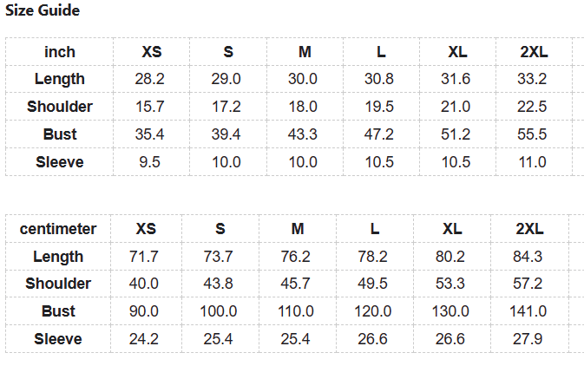Click the Size Guide heading
The width and height of the screenshot is (584, 392).
(x=43, y=11)
